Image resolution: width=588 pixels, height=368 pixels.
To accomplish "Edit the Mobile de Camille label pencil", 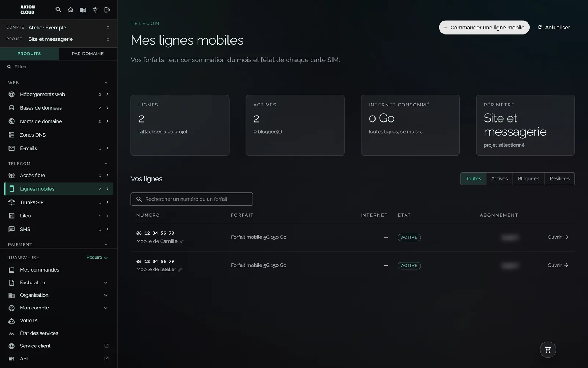I will [182, 241].
